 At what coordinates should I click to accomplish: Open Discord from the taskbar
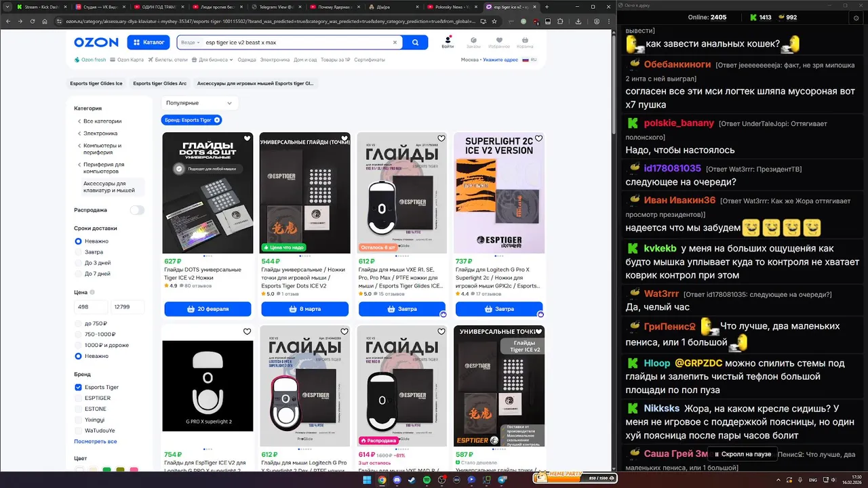[x=397, y=480]
